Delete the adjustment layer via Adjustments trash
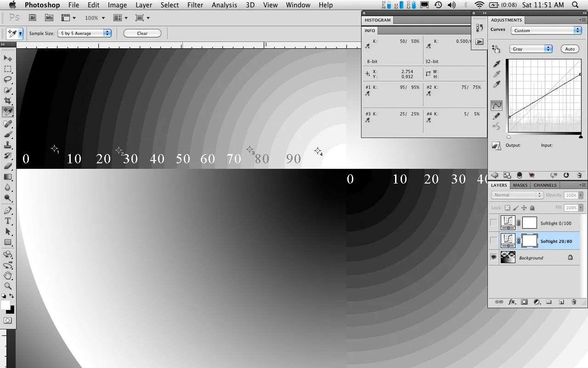The image size is (588, 368). point(579,175)
